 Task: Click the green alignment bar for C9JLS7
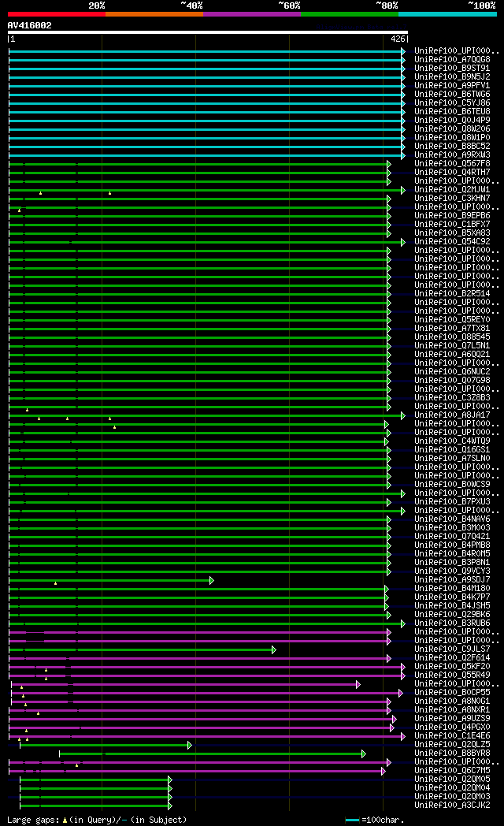pos(142,650)
